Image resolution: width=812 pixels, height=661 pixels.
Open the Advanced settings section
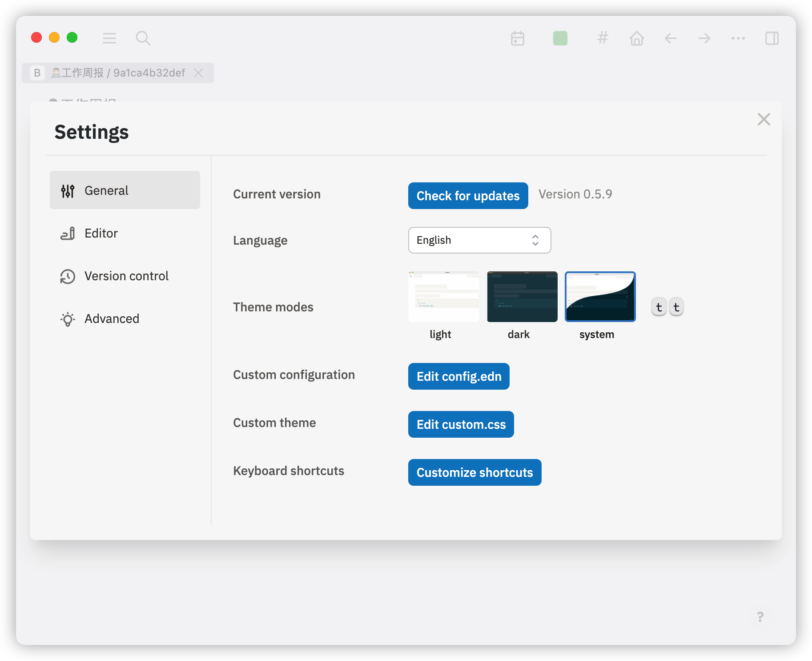click(125, 318)
